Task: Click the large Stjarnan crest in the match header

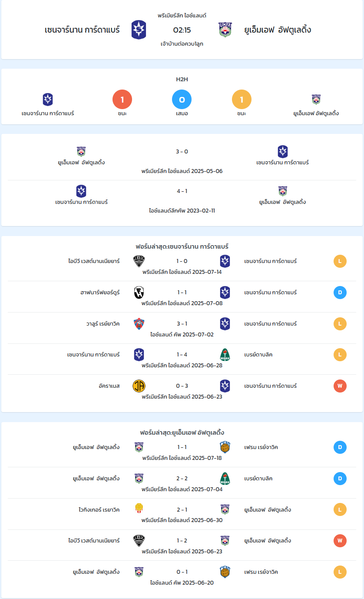Action: pyautogui.click(x=139, y=30)
